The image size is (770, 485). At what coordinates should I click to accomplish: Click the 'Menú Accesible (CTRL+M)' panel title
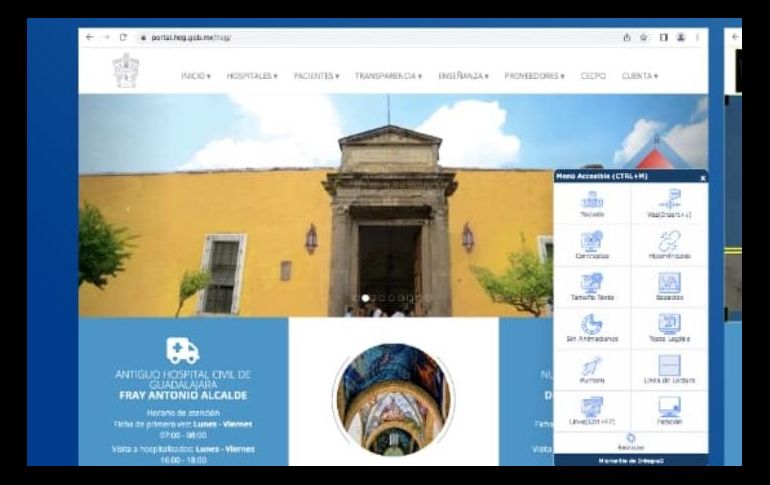(x=602, y=176)
